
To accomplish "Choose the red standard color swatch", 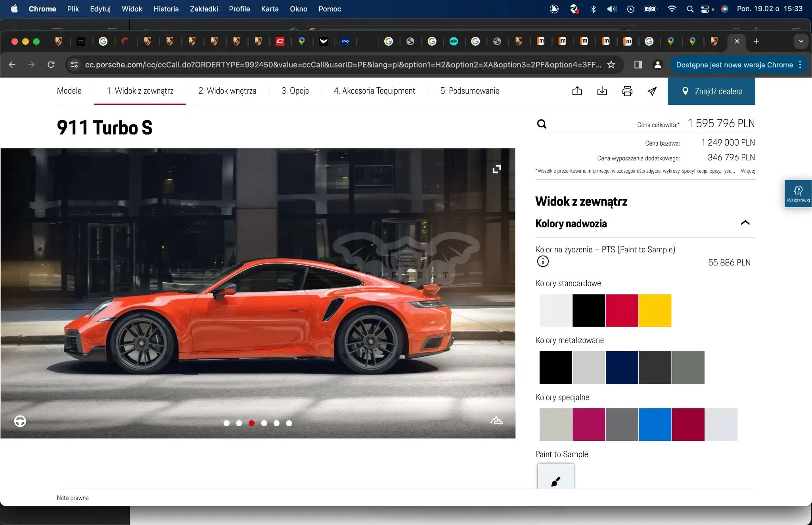I will (x=622, y=310).
